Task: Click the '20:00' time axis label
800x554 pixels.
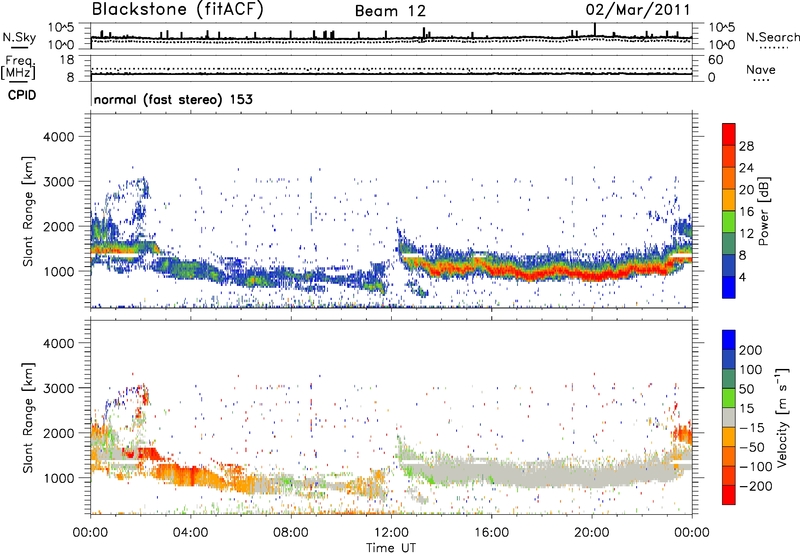Action: pyautogui.click(x=592, y=533)
